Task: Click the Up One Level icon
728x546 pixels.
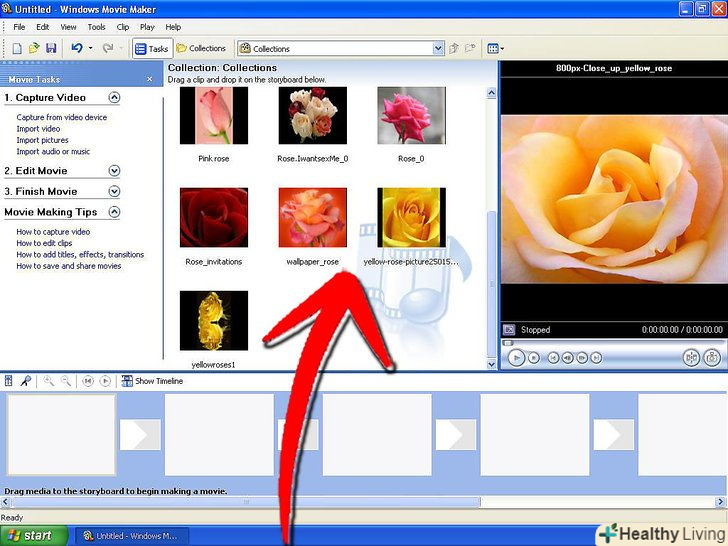Action: (454, 48)
